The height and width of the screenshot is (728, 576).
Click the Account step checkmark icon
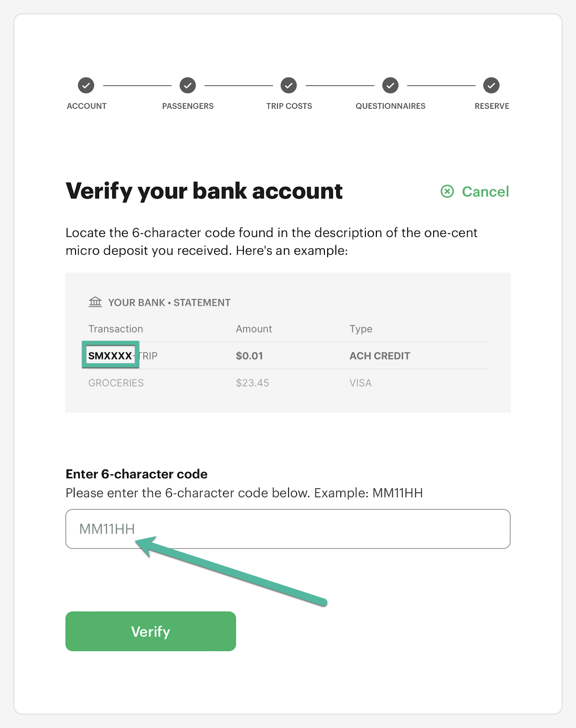(x=86, y=85)
